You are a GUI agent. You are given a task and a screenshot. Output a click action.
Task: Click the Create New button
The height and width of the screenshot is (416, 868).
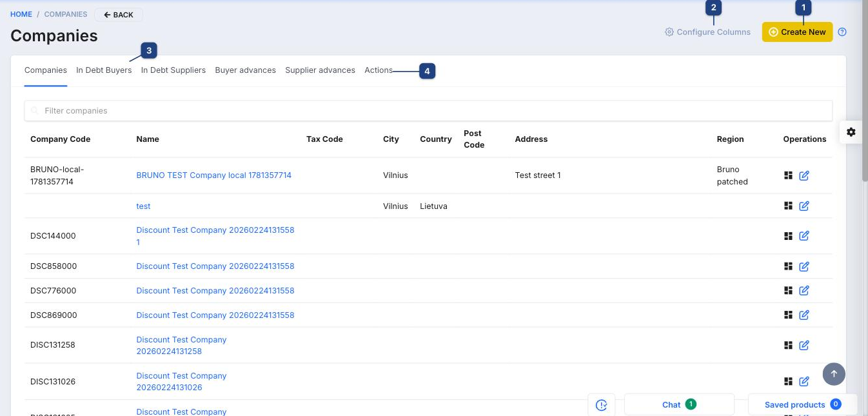pos(797,32)
